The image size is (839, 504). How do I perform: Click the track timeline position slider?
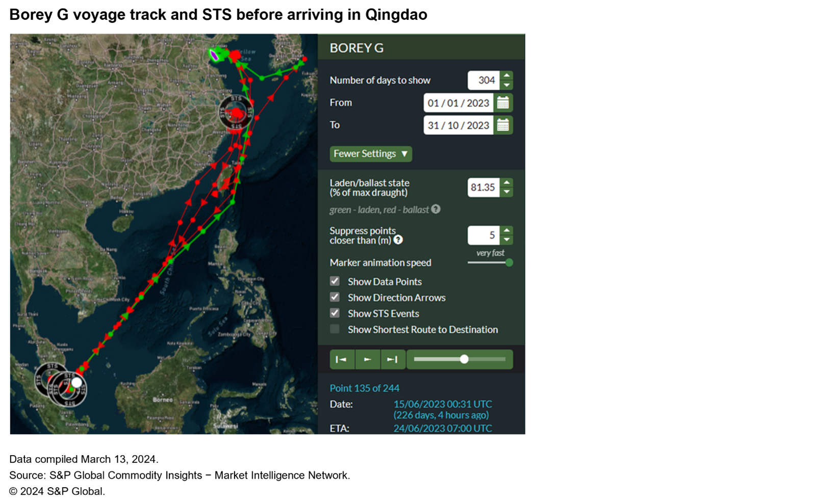click(464, 359)
